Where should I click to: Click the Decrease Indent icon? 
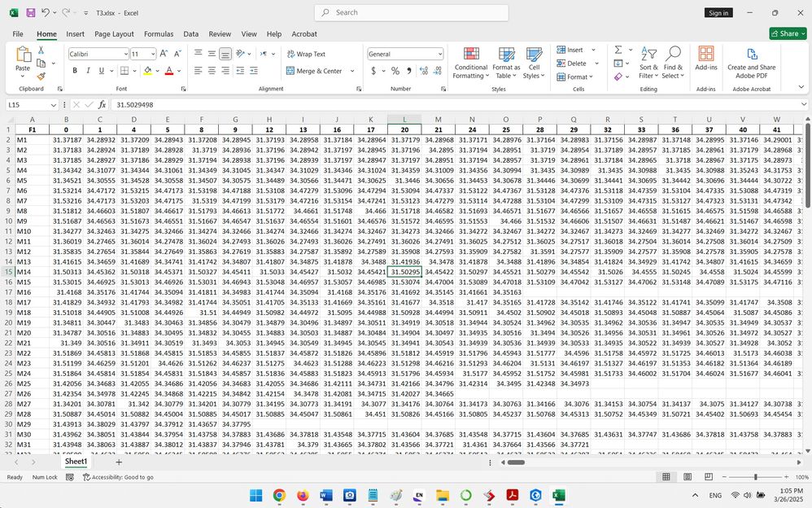click(x=240, y=71)
